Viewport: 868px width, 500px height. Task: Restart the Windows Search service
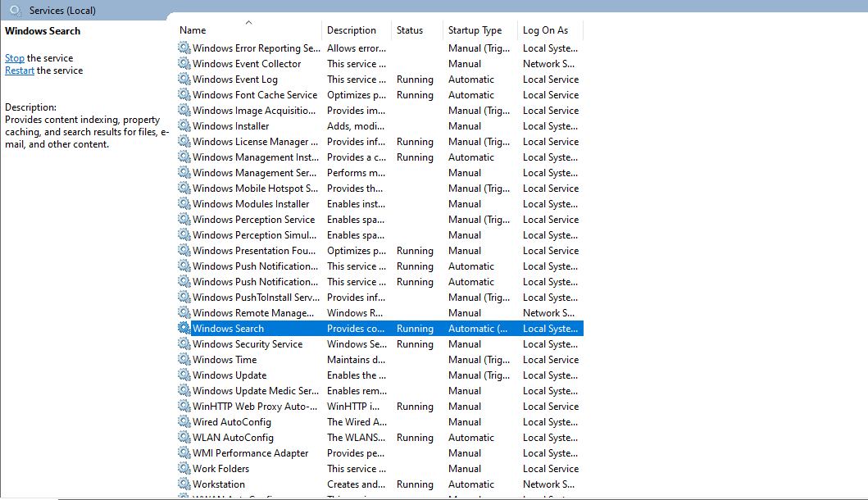tap(20, 70)
